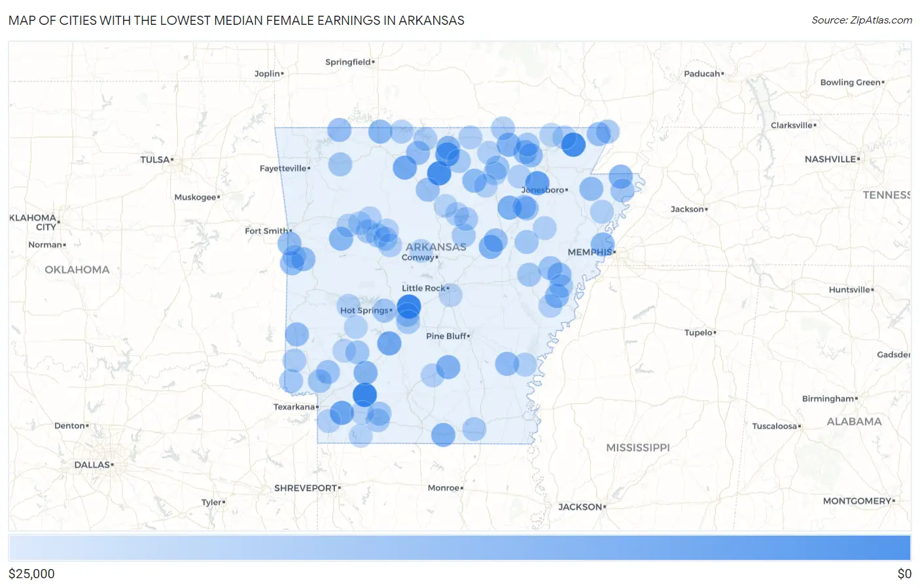Viewport: 920px width, 588px height.
Task: Click the SHREVEPORT city label
Action: pyautogui.click(x=305, y=489)
